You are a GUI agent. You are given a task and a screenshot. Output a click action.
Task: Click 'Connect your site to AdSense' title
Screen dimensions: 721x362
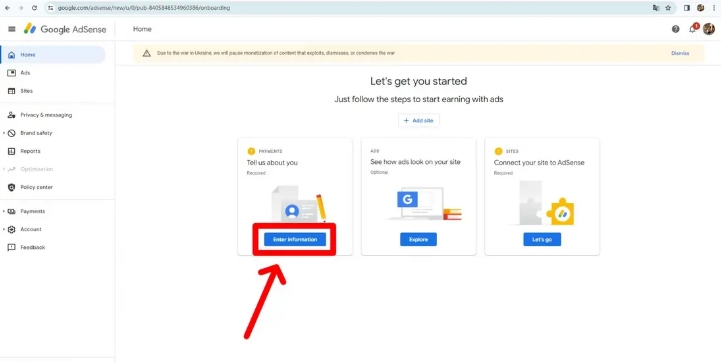[x=539, y=162]
